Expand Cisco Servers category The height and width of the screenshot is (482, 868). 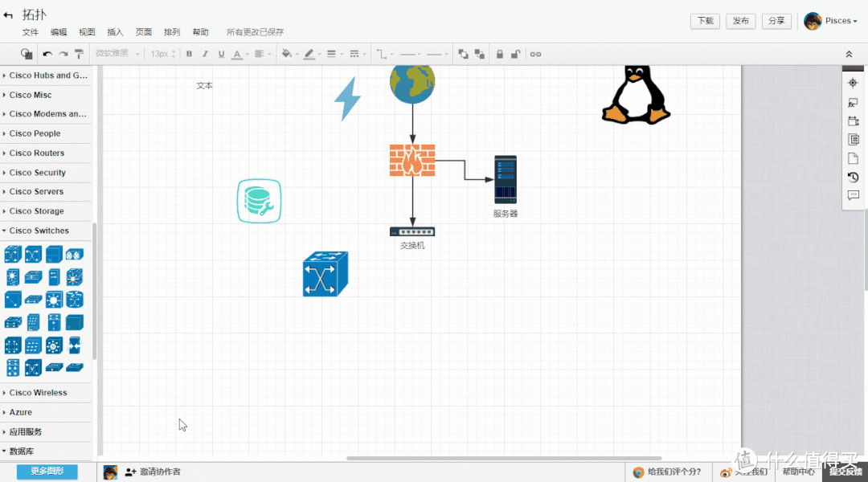(45, 191)
